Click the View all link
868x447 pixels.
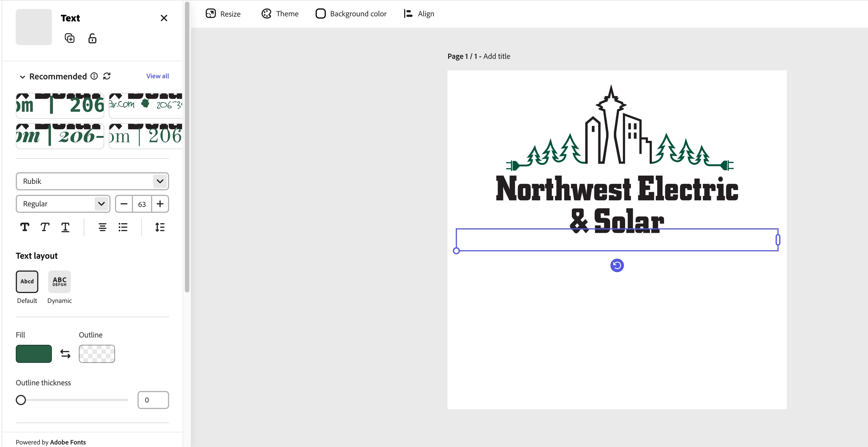tap(157, 76)
